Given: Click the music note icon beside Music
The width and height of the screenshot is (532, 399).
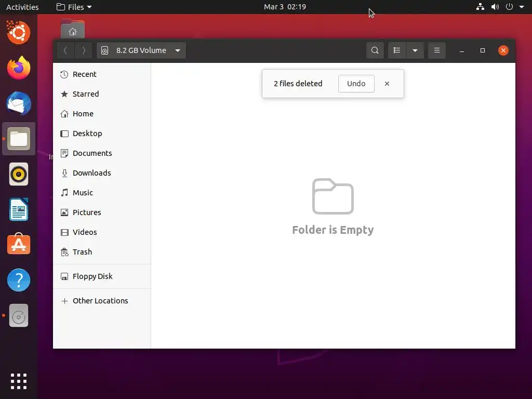Looking at the screenshot, I should 64,192.
